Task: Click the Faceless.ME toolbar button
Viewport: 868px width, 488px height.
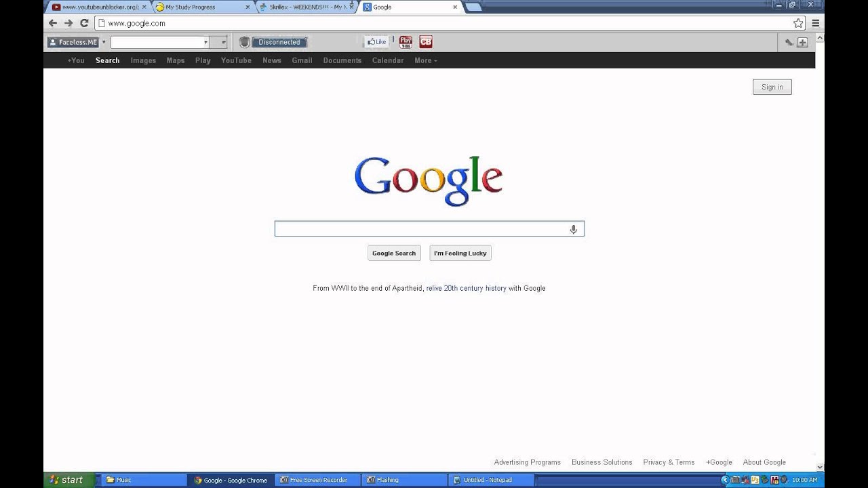Action: [x=73, y=42]
